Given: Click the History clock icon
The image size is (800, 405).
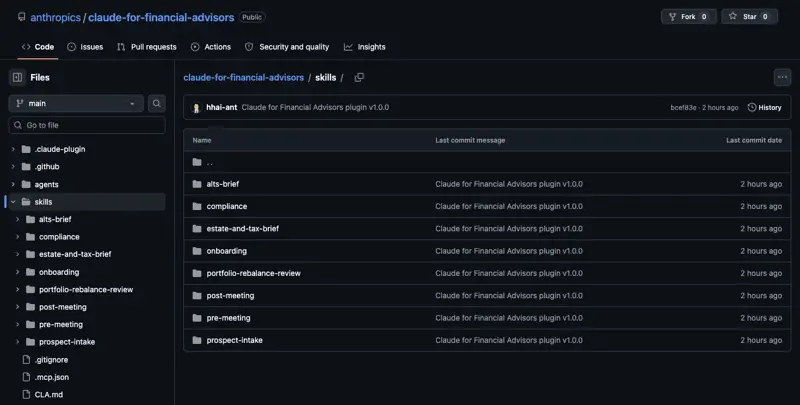Looking at the screenshot, I should coord(752,108).
